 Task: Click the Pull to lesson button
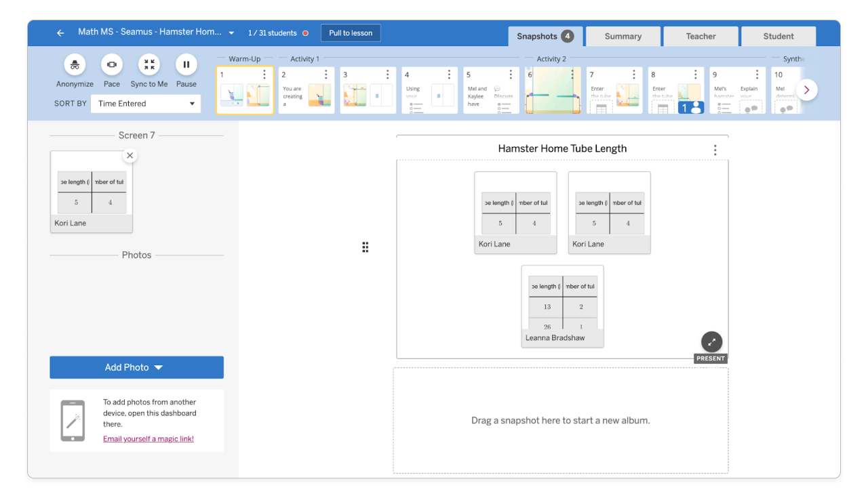click(351, 32)
